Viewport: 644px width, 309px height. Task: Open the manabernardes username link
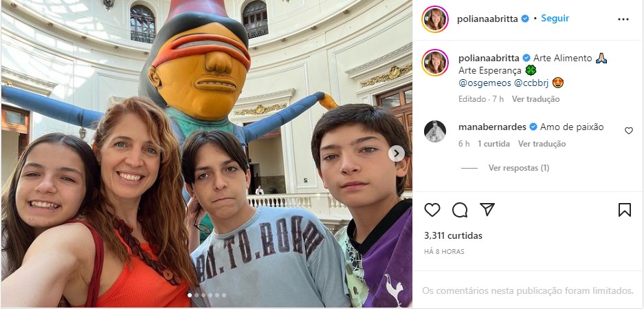(x=492, y=127)
